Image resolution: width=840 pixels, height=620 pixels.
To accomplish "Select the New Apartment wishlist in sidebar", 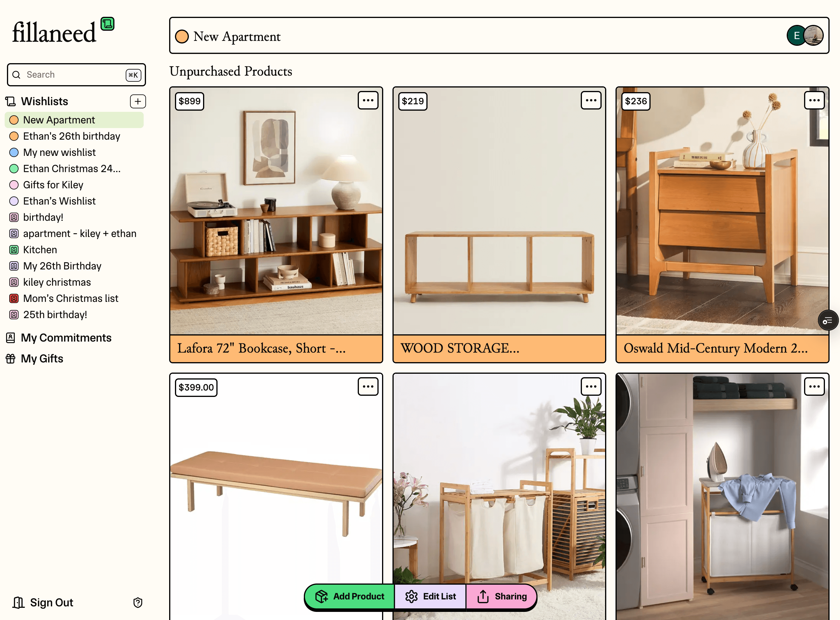I will coord(74,120).
